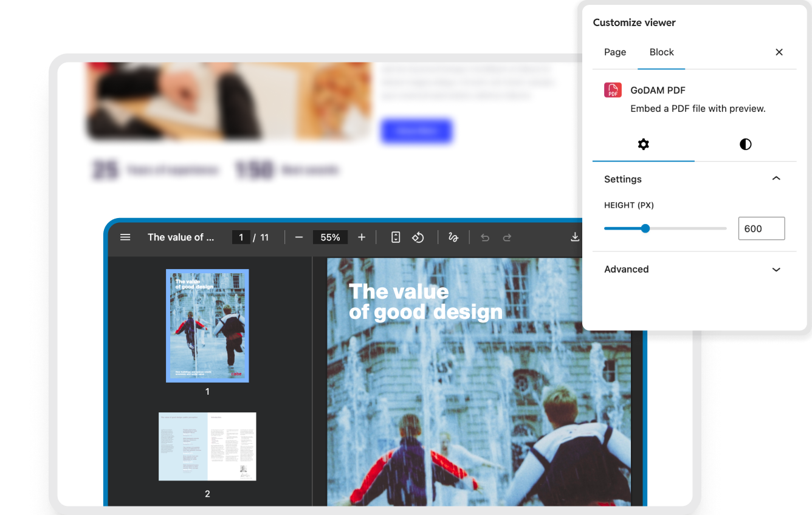Click the undo arrow in PDF toolbar
Screen dimensions: 812x515
[x=484, y=237]
